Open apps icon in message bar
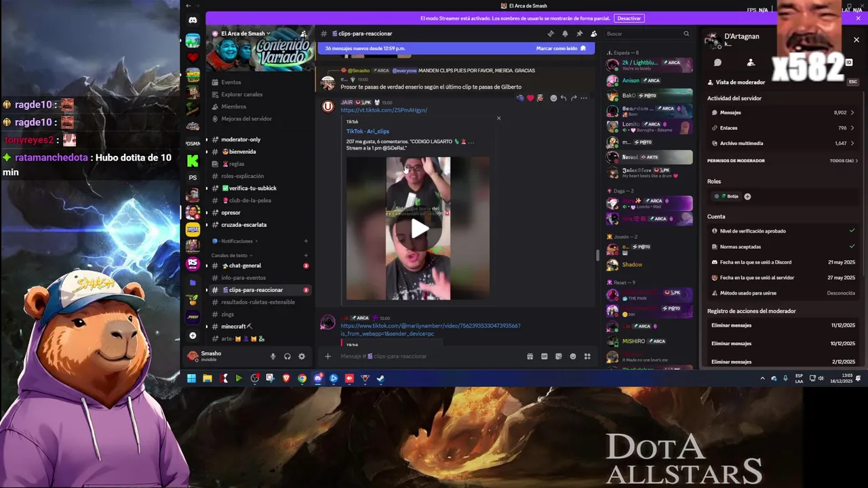The height and width of the screenshot is (488, 868). [587, 357]
